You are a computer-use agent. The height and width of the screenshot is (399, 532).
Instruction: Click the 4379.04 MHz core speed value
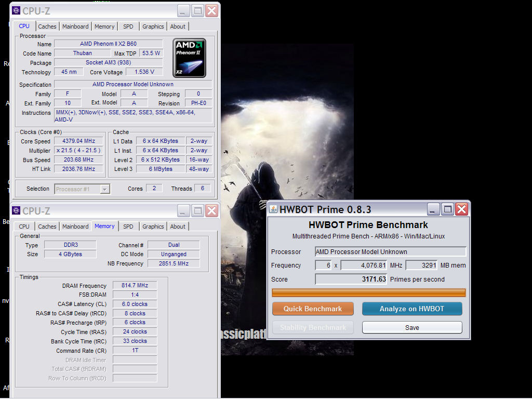79,141
